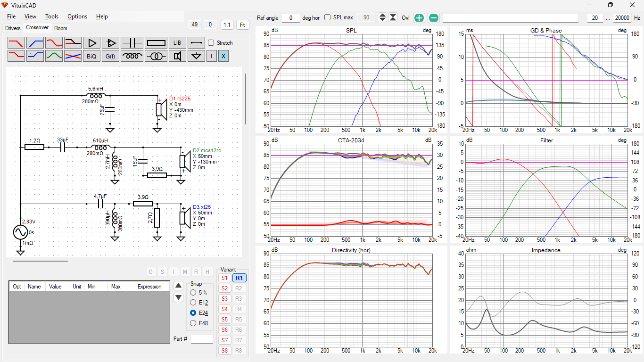The image size is (644, 362).
Task: Add a red low-shelf filter block
Action: pos(16,56)
